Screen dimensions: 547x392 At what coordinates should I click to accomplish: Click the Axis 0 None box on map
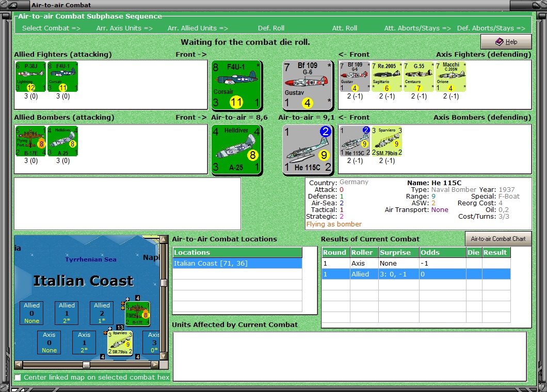(49, 342)
